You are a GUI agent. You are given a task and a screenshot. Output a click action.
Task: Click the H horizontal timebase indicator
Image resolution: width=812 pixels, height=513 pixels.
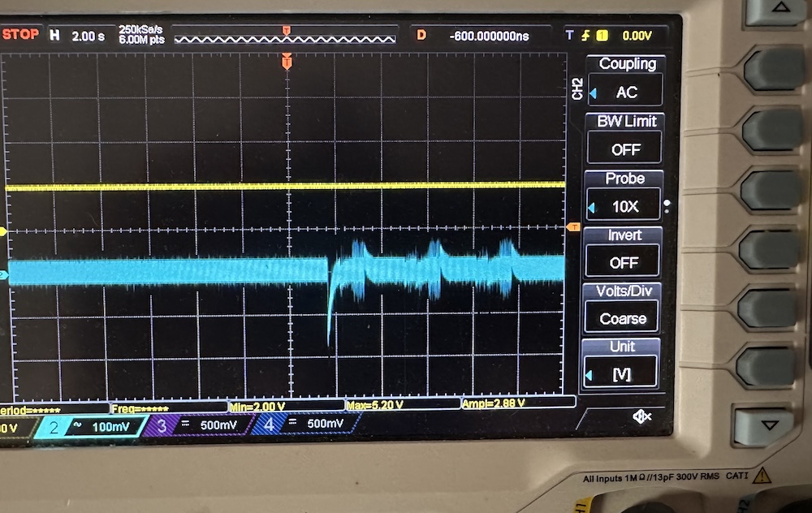coord(54,35)
